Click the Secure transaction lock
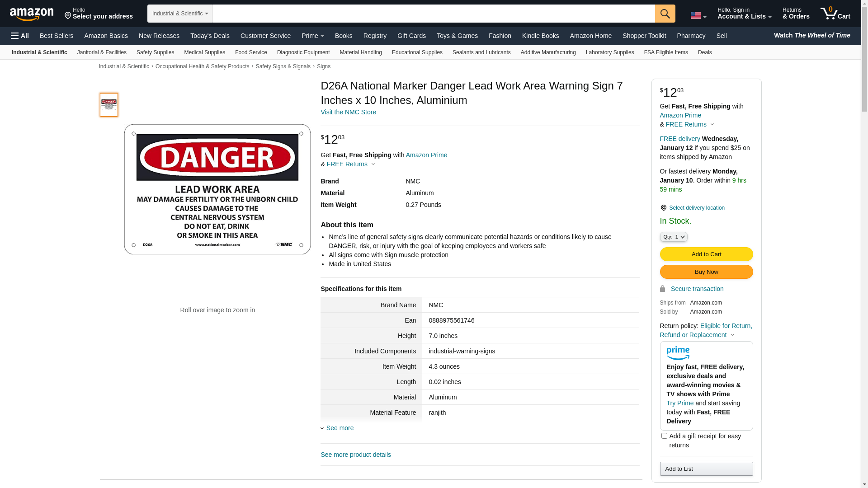 [x=663, y=289]
